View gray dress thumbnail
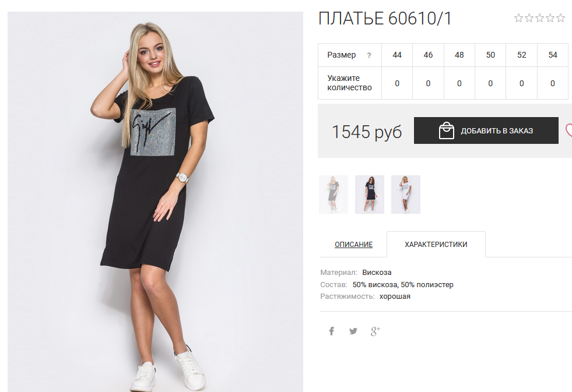The image size is (572, 392). [334, 194]
